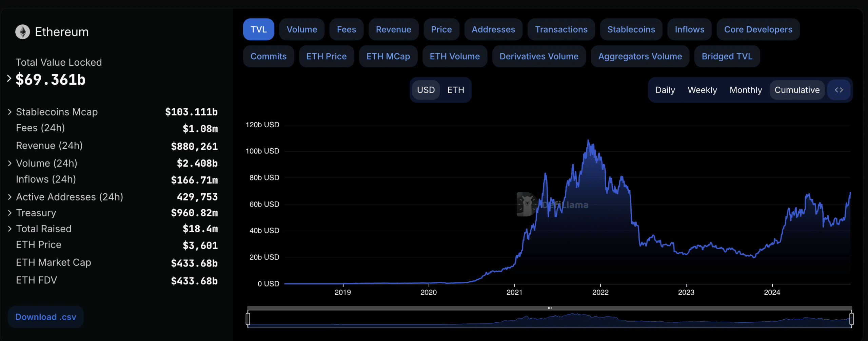Image resolution: width=868 pixels, height=341 pixels.
Task: Toggle the Bridged TVL chart pill
Action: [x=727, y=56]
